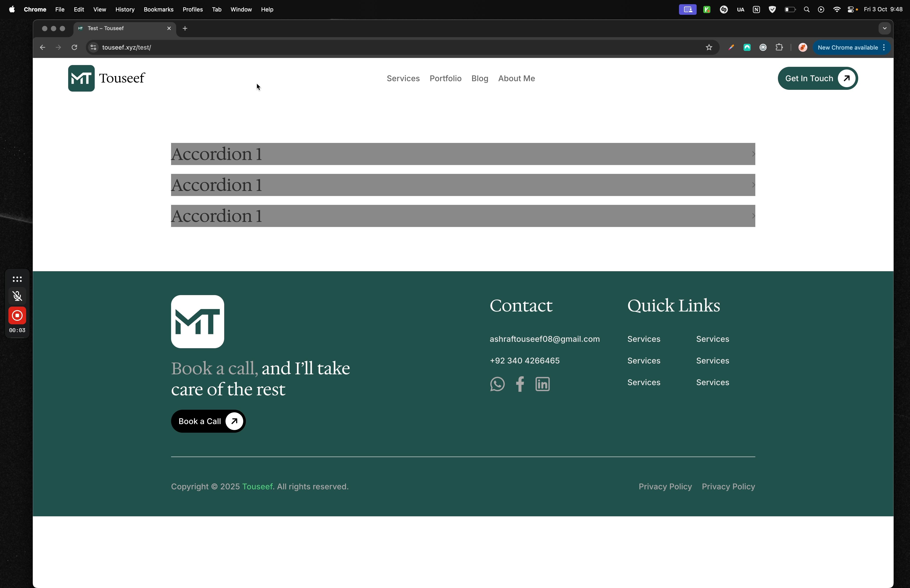The width and height of the screenshot is (910, 588).
Task: Open the Facebook icon in footer
Action: pos(520,384)
